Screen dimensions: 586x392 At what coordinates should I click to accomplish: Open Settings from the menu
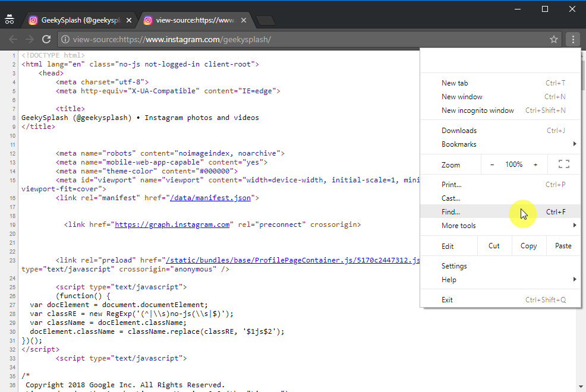500,266
